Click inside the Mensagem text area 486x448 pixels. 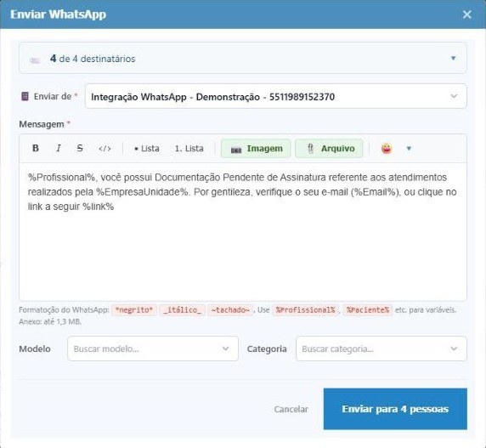coord(243,231)
